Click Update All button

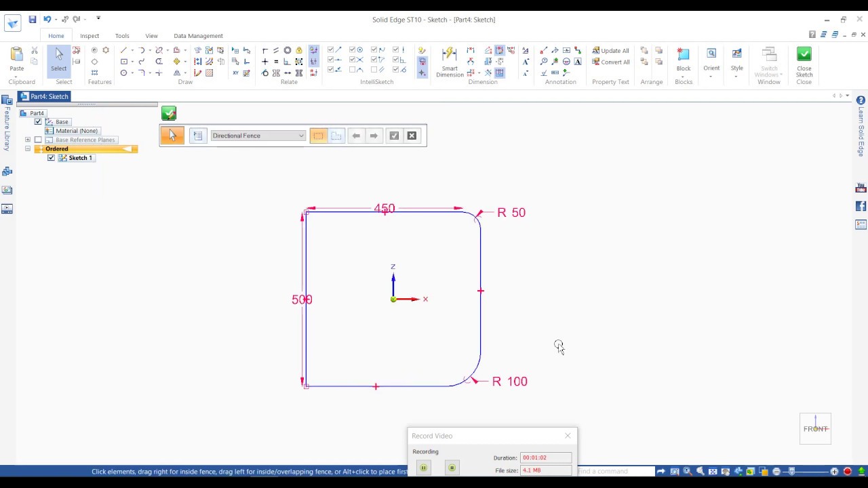[610, 51]
